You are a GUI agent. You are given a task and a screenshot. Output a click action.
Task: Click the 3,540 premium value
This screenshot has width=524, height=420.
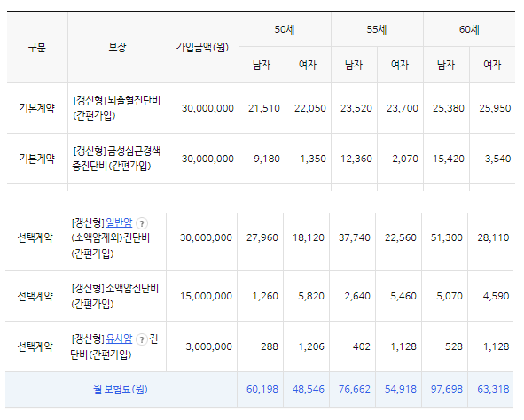coord(498,159)
